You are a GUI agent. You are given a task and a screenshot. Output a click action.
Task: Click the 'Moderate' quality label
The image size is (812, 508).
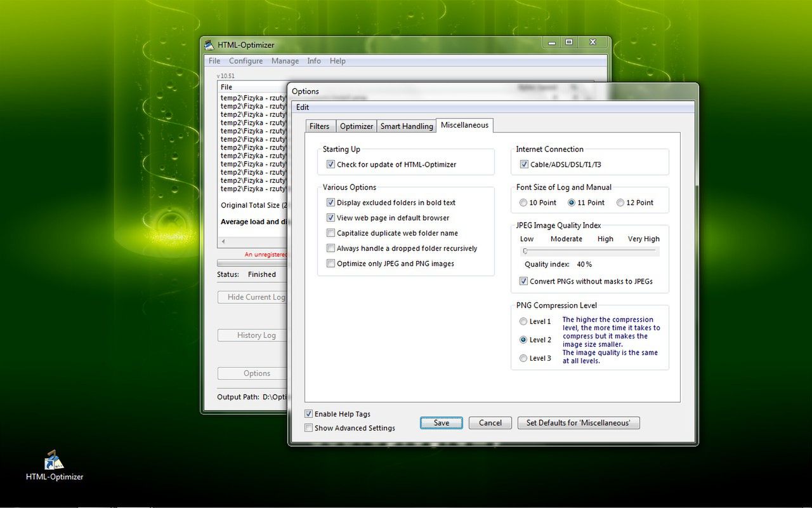(x=566, y=239)
